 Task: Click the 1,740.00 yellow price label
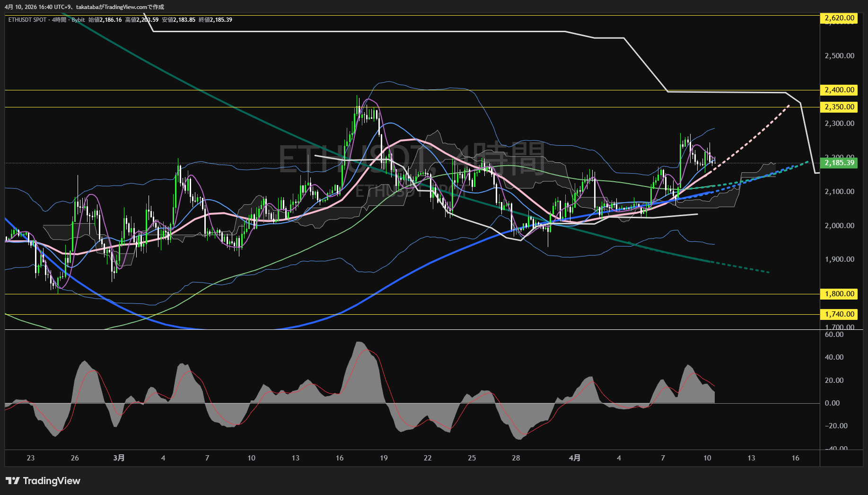click(x=839, y=314)
